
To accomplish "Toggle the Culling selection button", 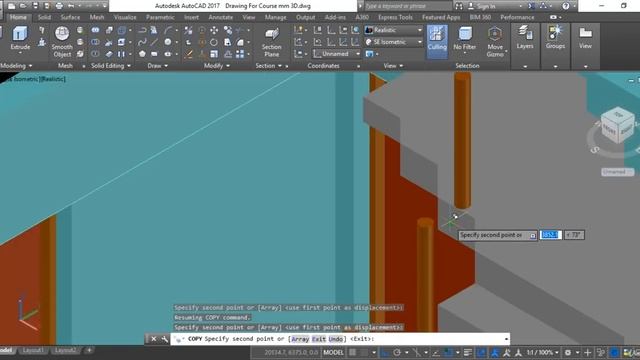I will coord(437,42).
